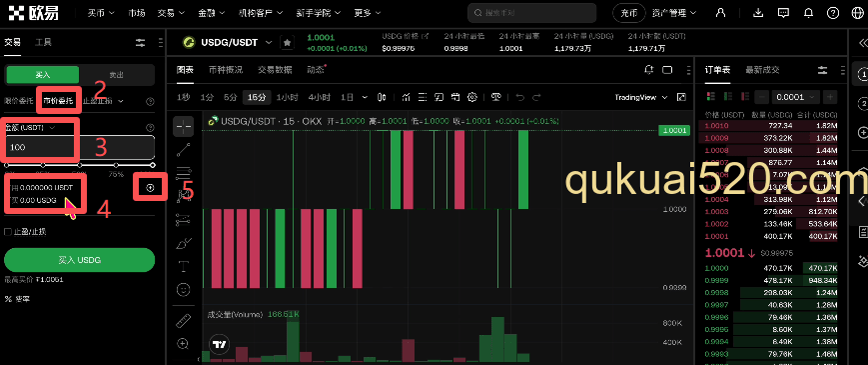Show sell orders only order book view
The width and height of the screenshot is (868, 365).
pyautogui.click(x=746, y=97)
